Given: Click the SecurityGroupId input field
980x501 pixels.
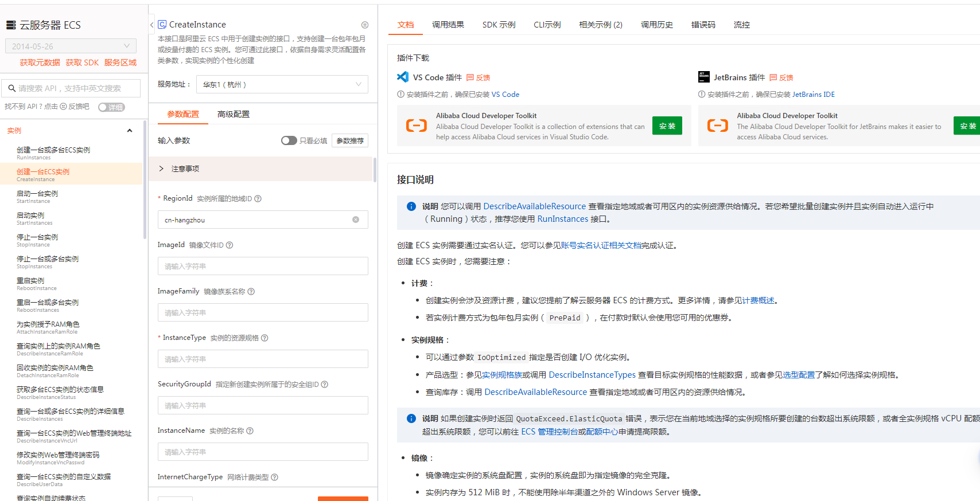Looking at the screenshot, I should 263,405.
